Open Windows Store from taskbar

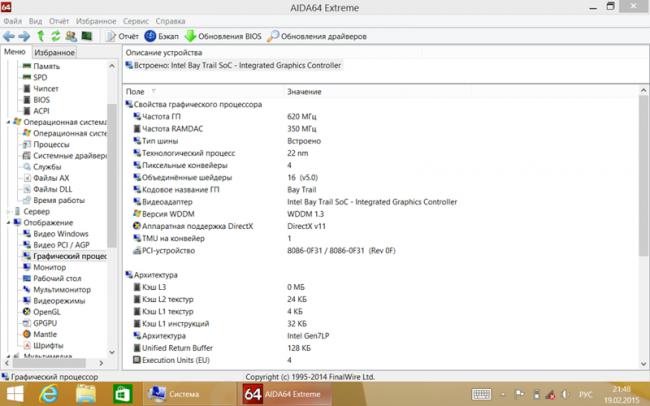tap(123, 394)
